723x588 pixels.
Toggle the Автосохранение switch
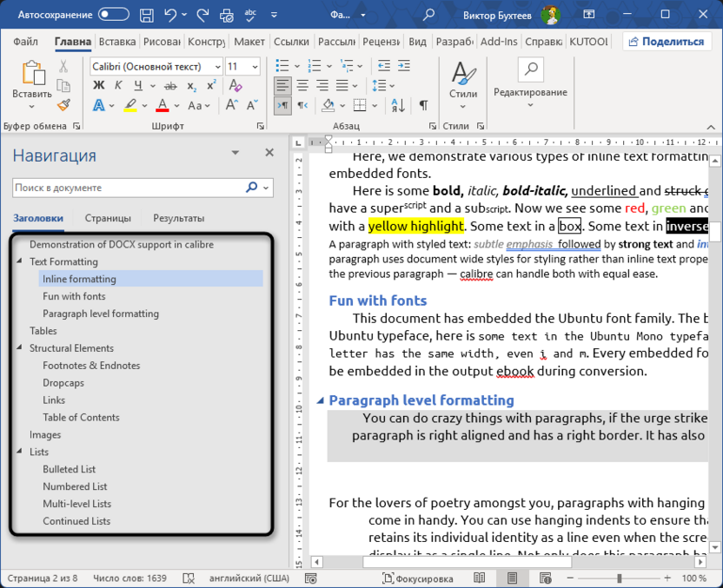click(x=114, y=15)
